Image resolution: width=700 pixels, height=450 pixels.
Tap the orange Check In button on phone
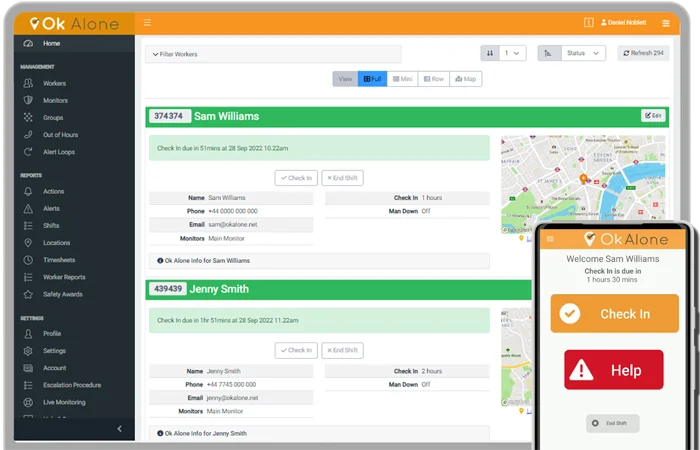pos(614,313)
